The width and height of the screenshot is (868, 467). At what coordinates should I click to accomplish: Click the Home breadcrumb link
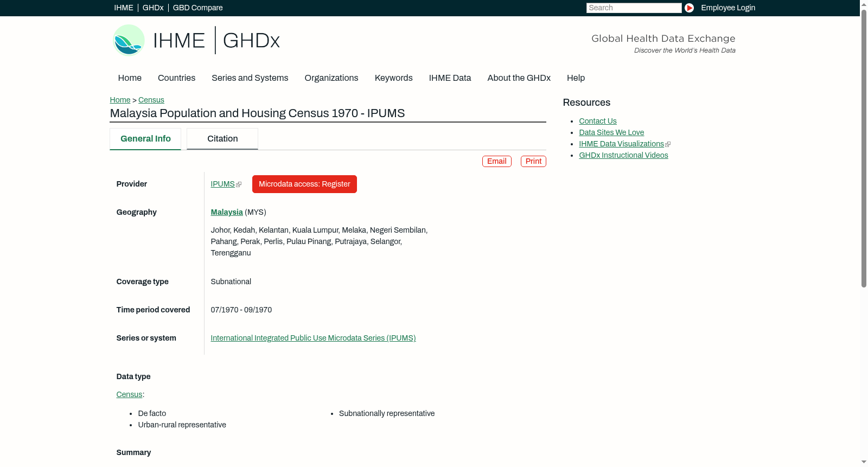click(x=120, y=100)
